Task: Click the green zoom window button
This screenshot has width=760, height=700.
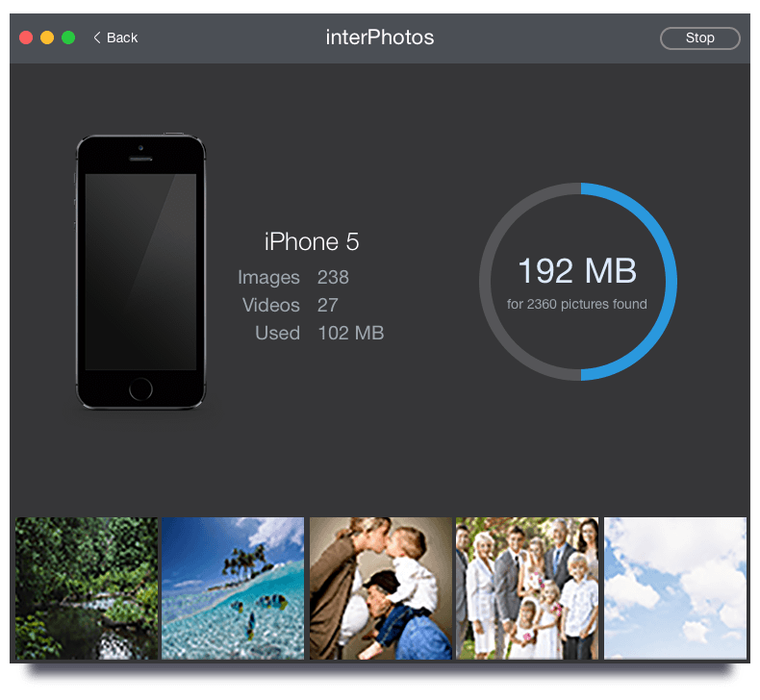Action: (68, 37)
